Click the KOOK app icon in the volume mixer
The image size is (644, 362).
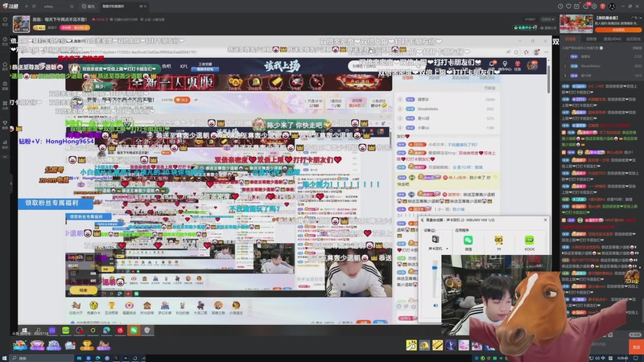point(529,240)
